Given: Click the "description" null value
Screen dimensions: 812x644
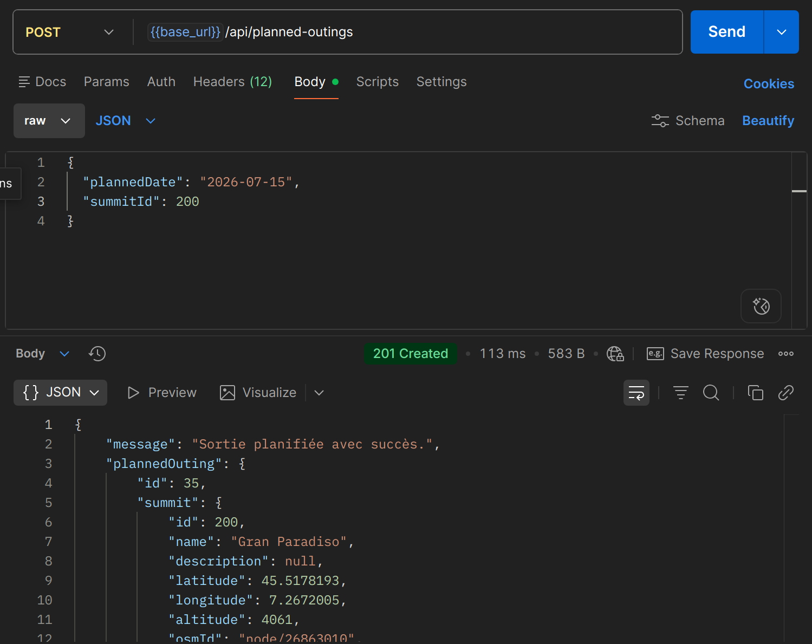Looking at the screenshot, I should 300,561.
